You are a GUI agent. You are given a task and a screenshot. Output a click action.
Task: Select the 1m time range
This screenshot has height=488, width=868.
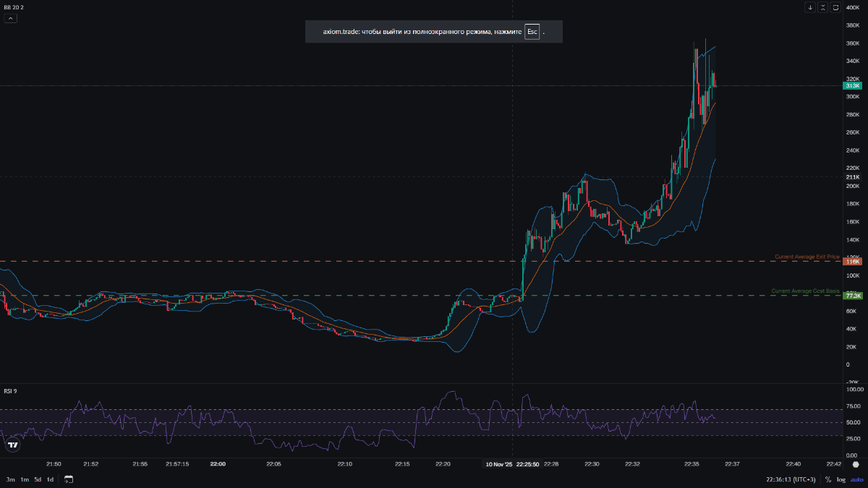coord(24,479)
